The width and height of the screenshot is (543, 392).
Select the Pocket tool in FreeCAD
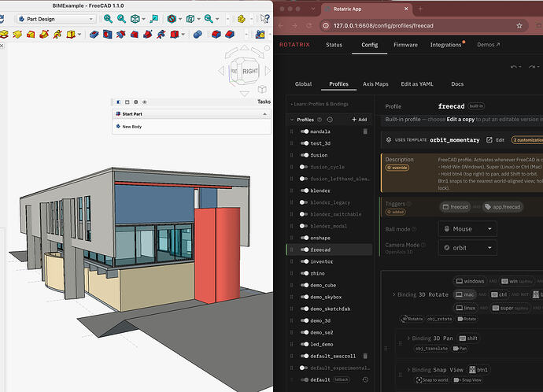94,35
